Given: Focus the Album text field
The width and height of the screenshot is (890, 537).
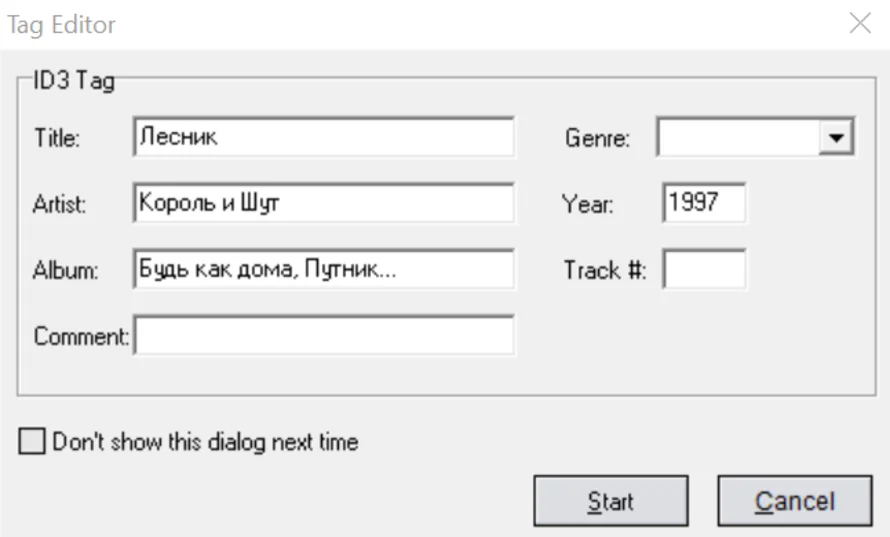Looking at the screenshot, I should click(322, 269).
